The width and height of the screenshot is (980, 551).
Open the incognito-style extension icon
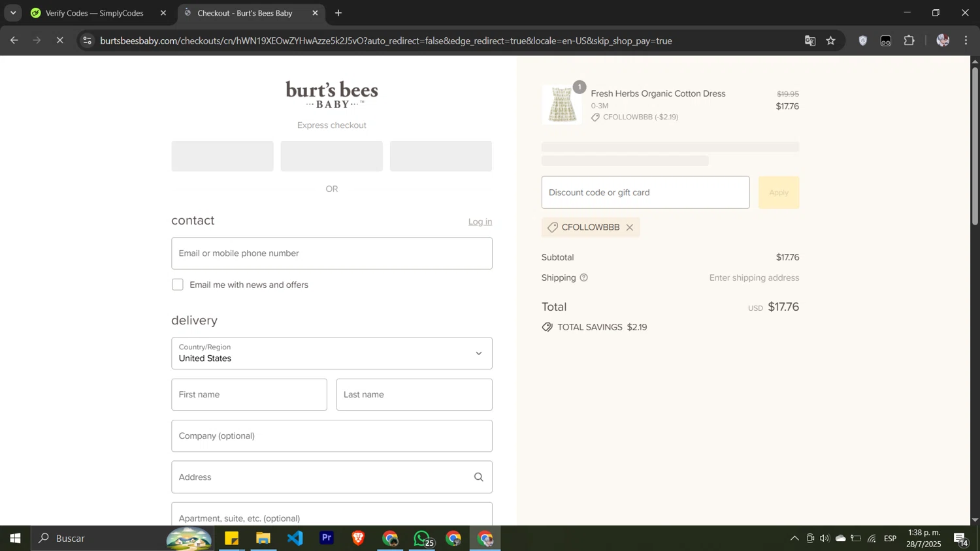pos(886,40)
